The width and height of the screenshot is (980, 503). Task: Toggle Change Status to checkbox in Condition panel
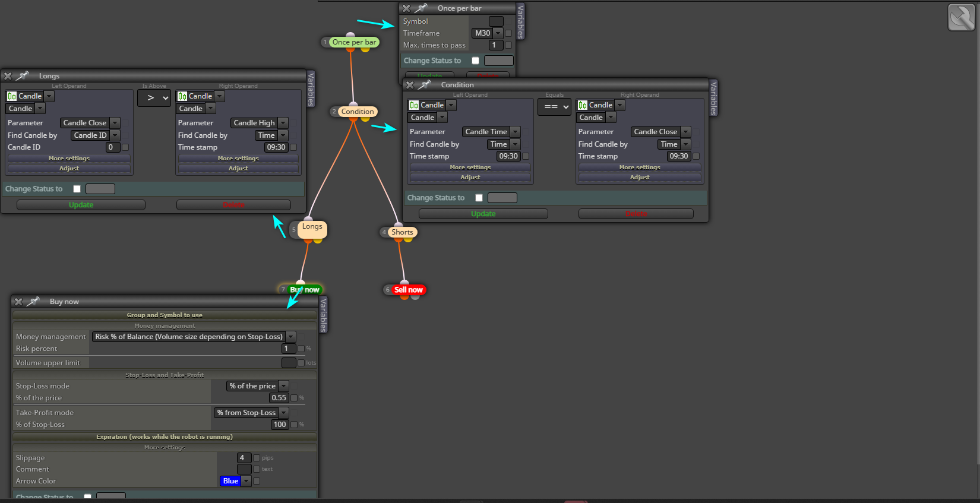479,198
